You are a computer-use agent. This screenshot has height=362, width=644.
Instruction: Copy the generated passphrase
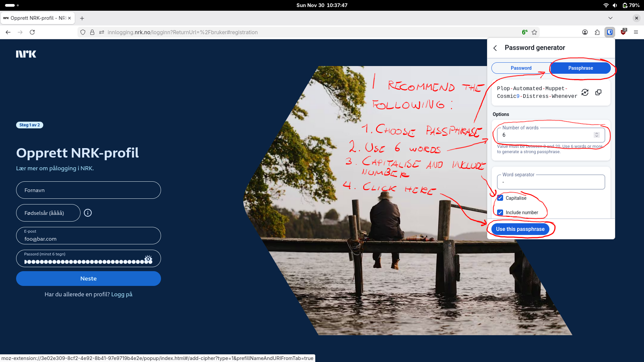pos(598,93)
